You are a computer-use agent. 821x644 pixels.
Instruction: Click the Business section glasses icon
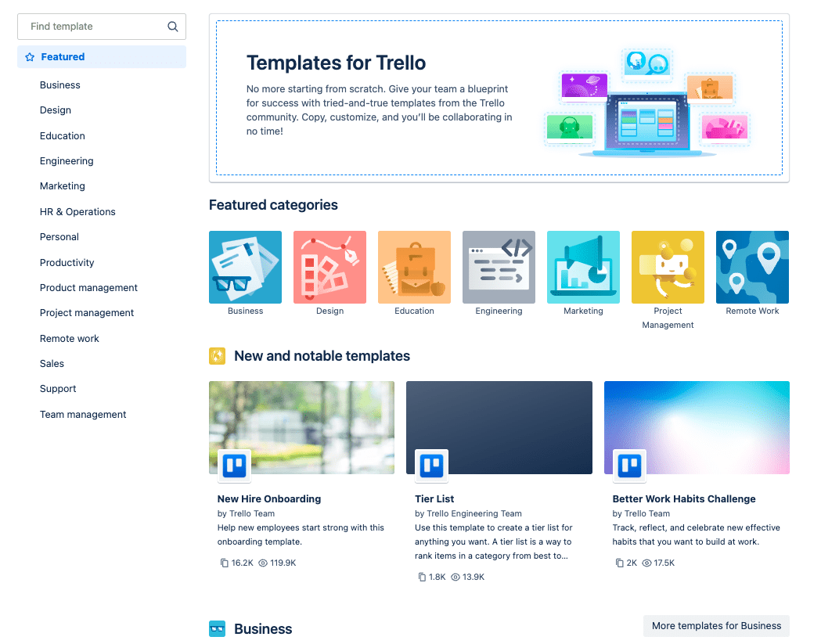[x=218, y=629]
